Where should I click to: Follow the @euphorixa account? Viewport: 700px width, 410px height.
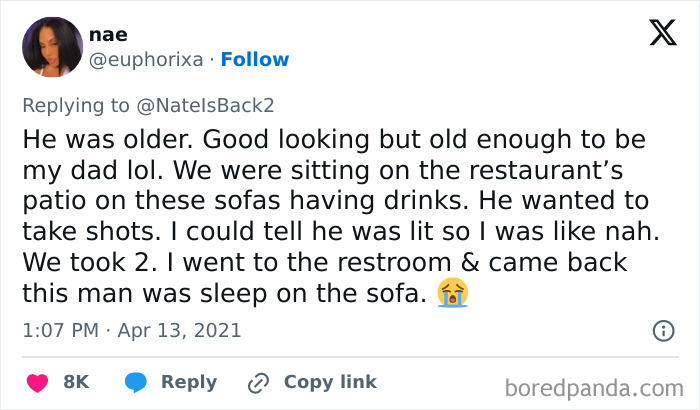(254, 59)
